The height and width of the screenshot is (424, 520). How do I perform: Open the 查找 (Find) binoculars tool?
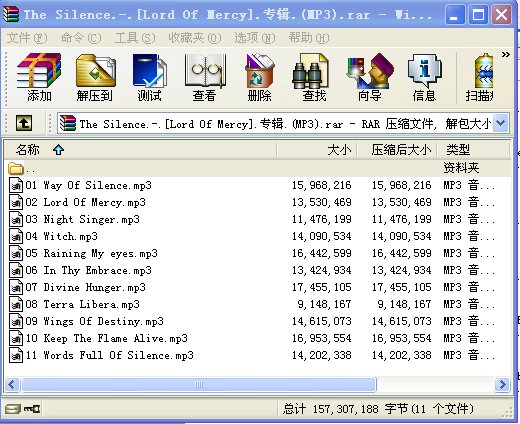[x=314, y=77]
